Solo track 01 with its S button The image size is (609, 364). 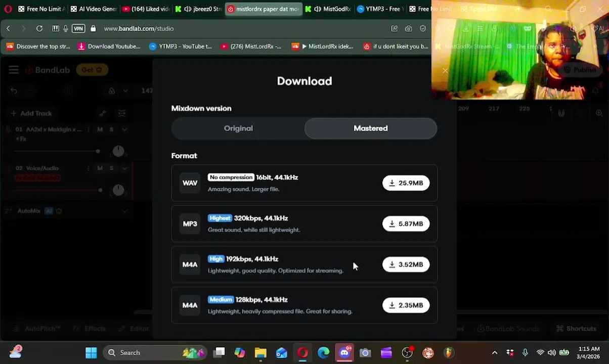click(x=112, y=129)
